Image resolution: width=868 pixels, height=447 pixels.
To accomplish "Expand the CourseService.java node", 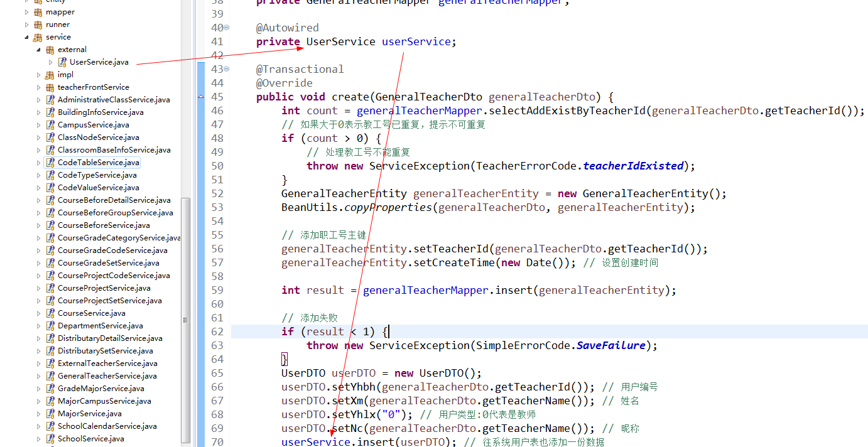I will [x=39, y=313].
